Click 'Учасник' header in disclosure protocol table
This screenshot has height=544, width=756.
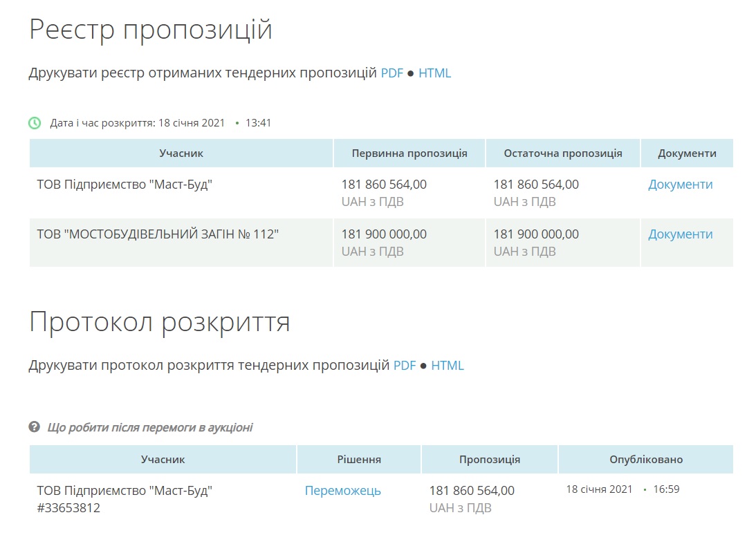click(x=163, y=460)
